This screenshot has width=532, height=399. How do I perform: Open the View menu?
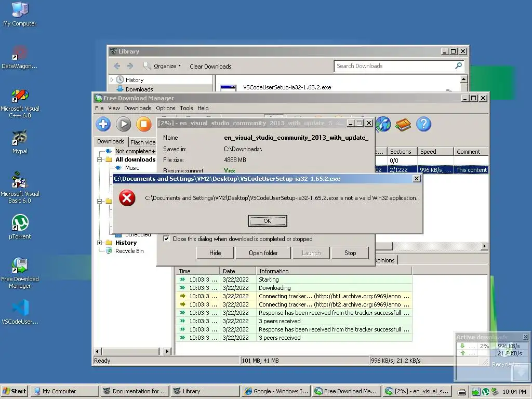point(114,108)
